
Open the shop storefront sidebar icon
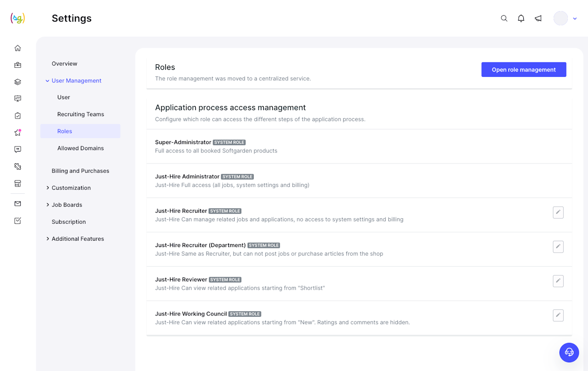(17, 184)
